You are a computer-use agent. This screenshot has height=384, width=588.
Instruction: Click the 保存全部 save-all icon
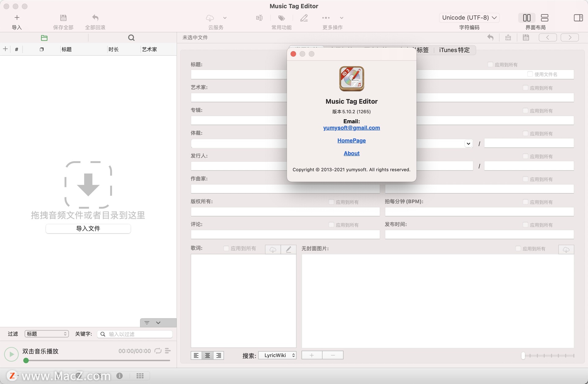click(x=63, y=18)
